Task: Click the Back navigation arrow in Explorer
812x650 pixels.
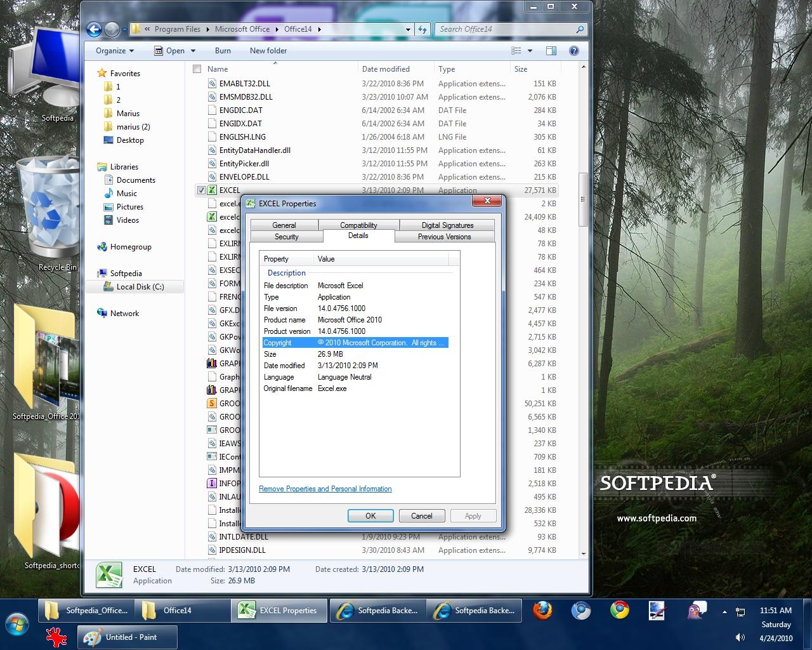Action: click(94, 29)
